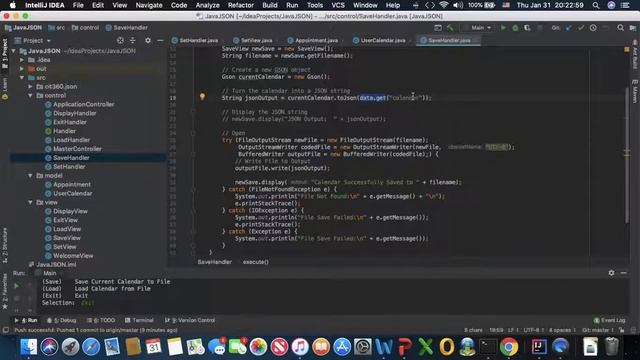The image size is (640, 360).
Task: Click the Run green play icon in toolbar
Action: pyautogui.click(x=503, y=28)
